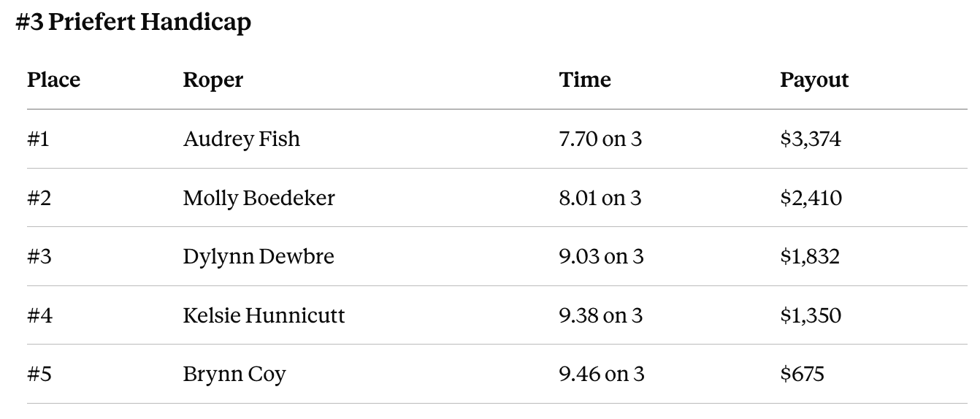Viewport: 980px width, 419px height.
Task: Click place '#4' in the table
Action: 40,315
